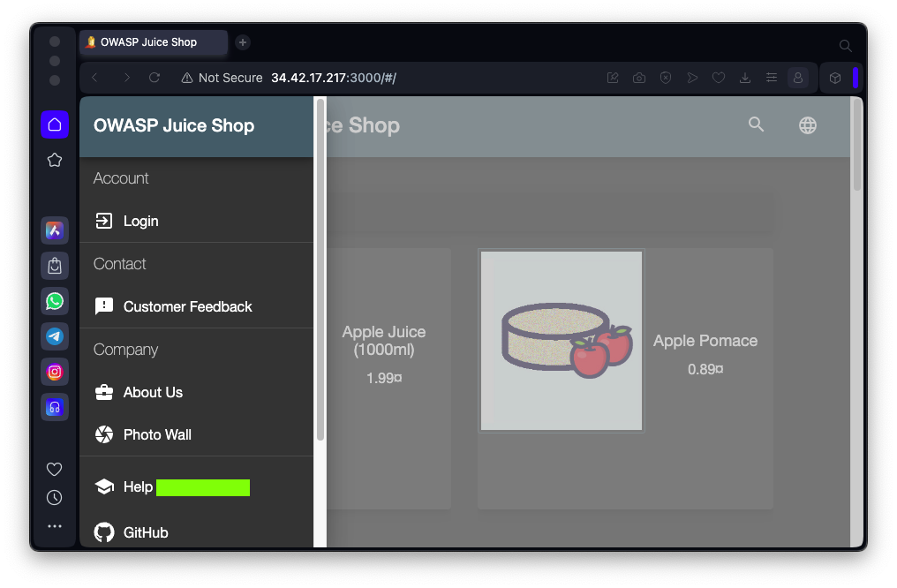Open the search magnifier in Juice Shop header

pos(757,124)
